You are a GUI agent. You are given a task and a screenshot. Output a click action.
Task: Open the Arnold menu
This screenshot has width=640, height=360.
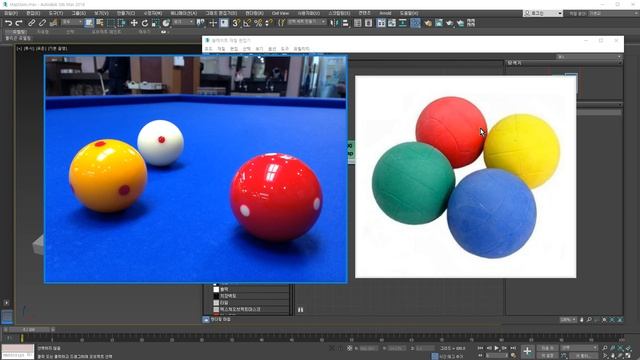pyautogui.click(x=385, y=13)
